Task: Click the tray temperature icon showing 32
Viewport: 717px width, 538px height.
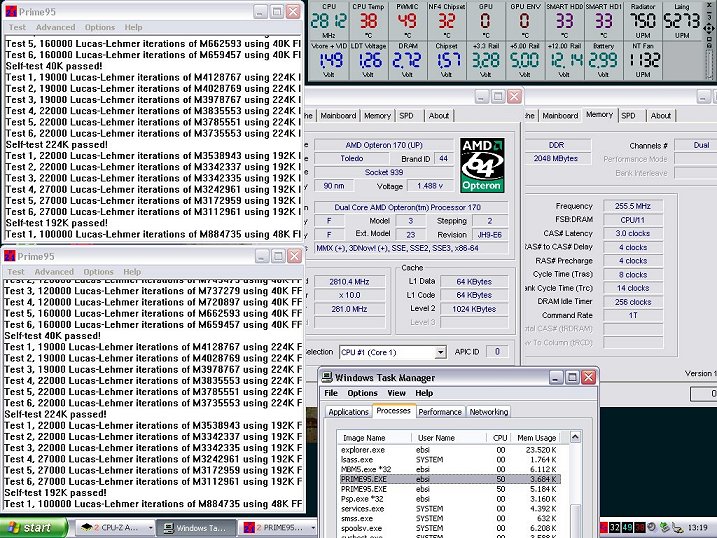Action: [x=615, y=527]
